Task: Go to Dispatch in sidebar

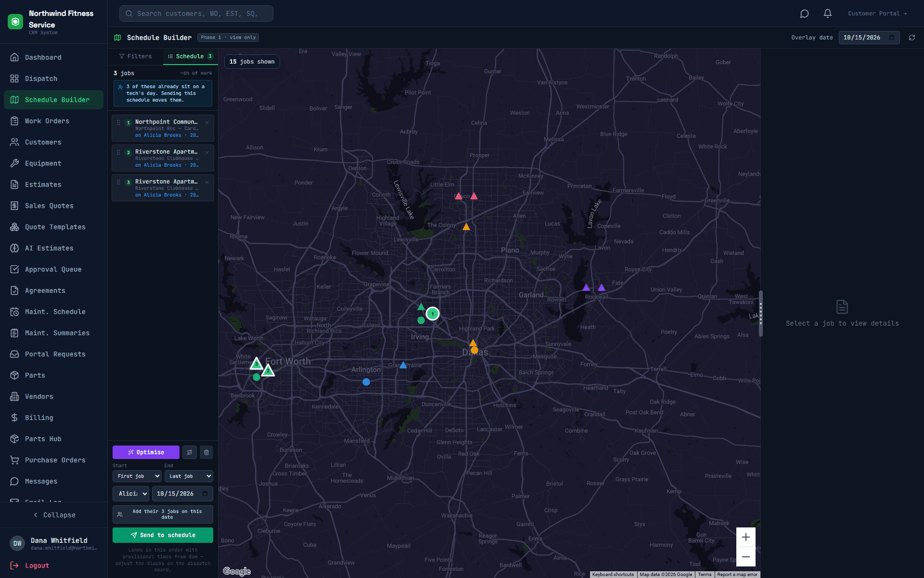Action: [53, 79]
